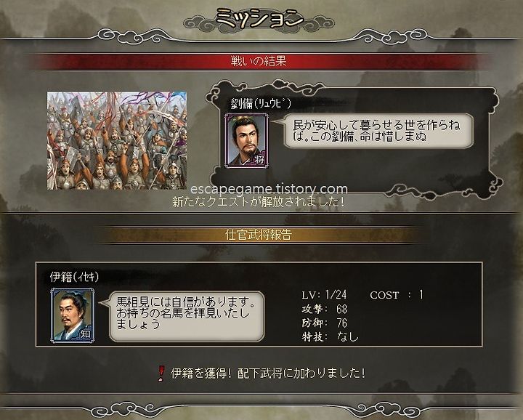Click the COST : 1 value
The image size is (523, 420).
click(x=397, y=294)
